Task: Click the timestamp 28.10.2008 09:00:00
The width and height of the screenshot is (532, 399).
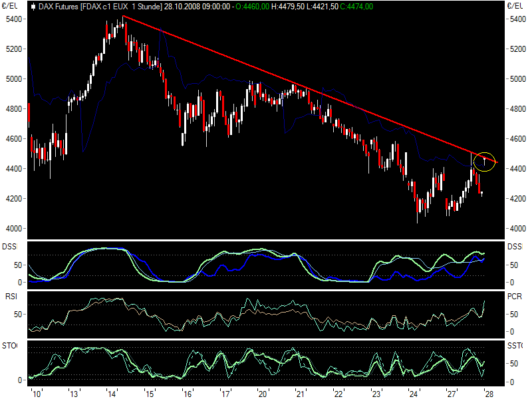Action: 197,7
